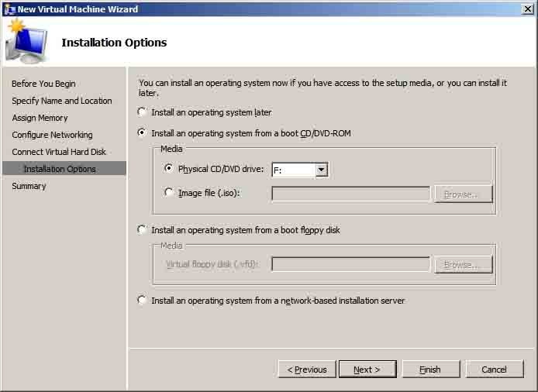Click the New Virtual Machine Wizard title text

pyautogui.click(x=78, y=9)
